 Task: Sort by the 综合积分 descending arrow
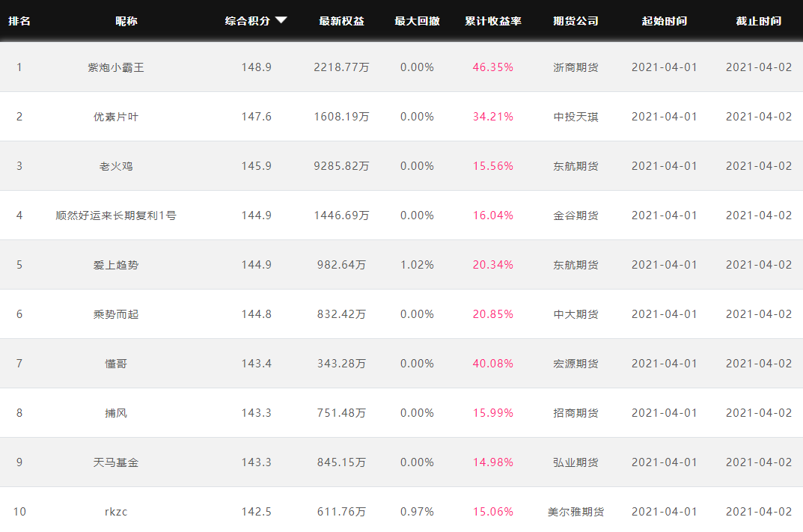tap(281, 20)
